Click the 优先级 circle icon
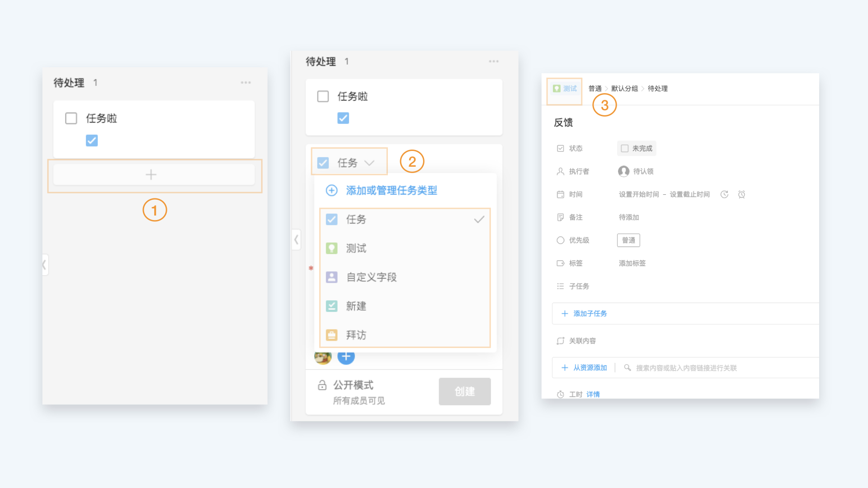 pyautogui.click(x=561, y=240)
